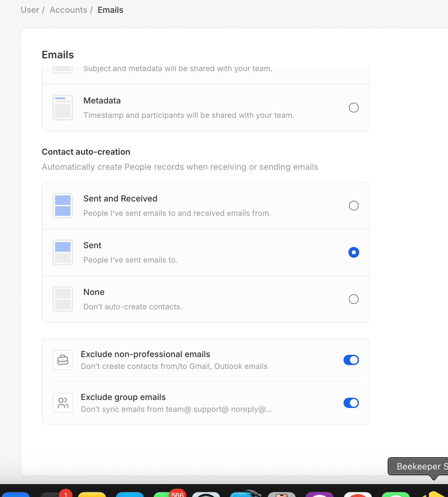
Task: Choose the Sent and Received radio option
Action: pyautogui.click(x=353, y=206)
